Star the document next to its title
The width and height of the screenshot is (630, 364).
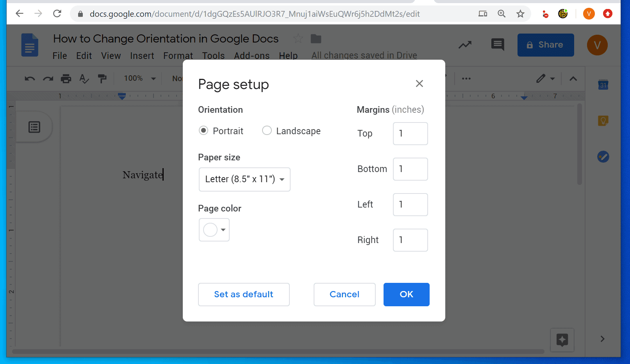pos(298,38)
